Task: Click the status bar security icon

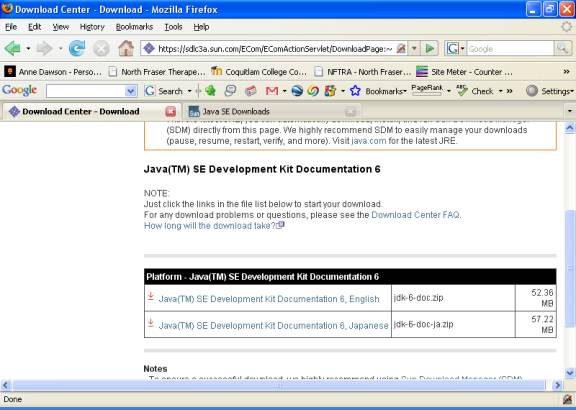Action: pos(568,399)
